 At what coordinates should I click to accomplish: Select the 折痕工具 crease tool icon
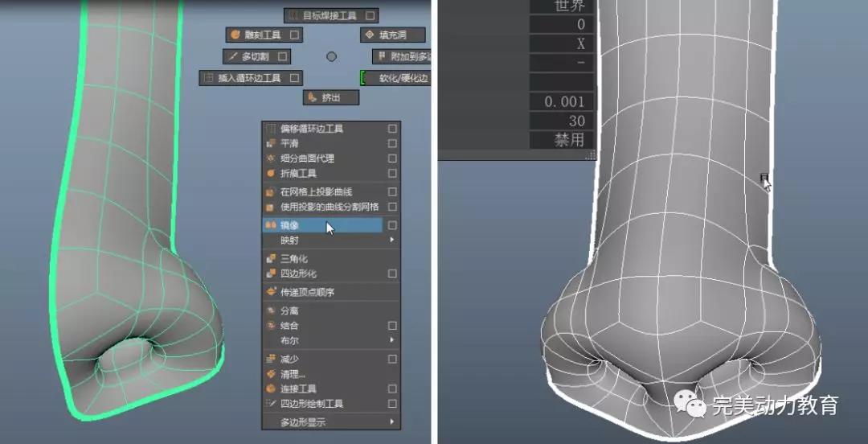(271, 173)
